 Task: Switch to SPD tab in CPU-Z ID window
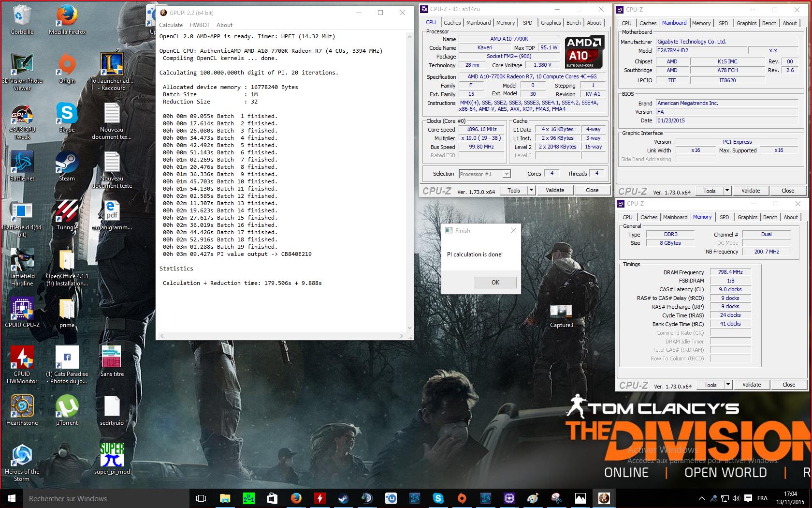(x=528, y=23)
